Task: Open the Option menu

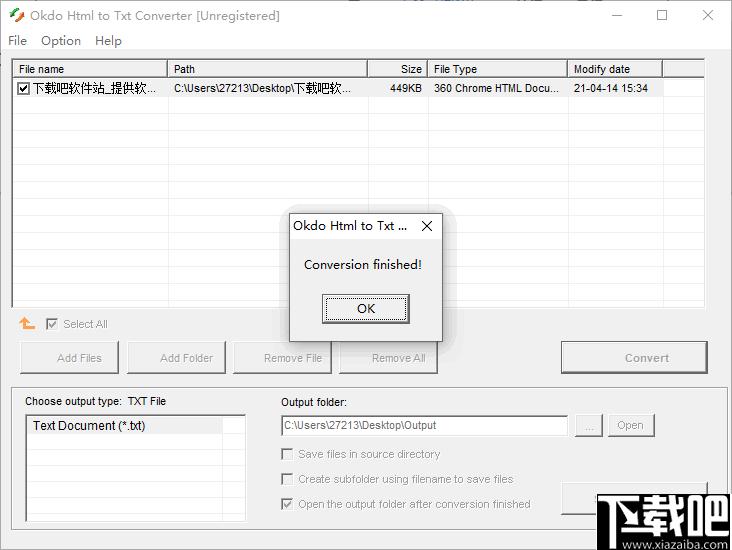Action: point(61,41)
